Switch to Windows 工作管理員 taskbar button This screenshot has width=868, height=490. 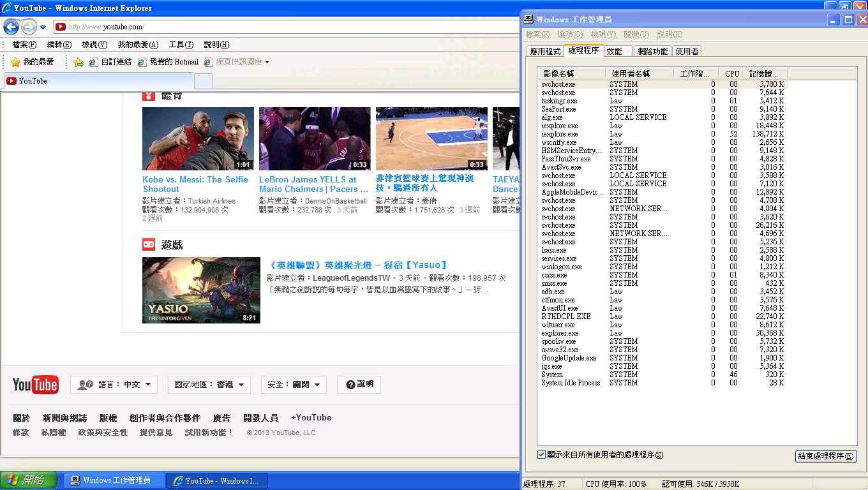click(x=115, y=480)
